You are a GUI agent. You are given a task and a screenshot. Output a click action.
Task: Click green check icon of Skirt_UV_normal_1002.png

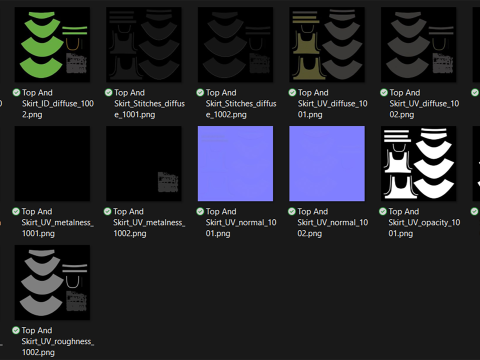292,211
